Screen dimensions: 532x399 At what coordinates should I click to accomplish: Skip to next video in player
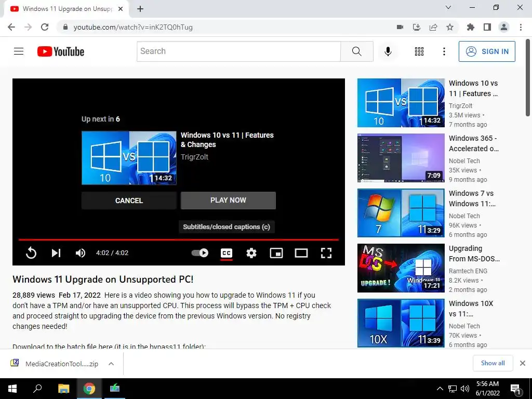click(56, 253)
